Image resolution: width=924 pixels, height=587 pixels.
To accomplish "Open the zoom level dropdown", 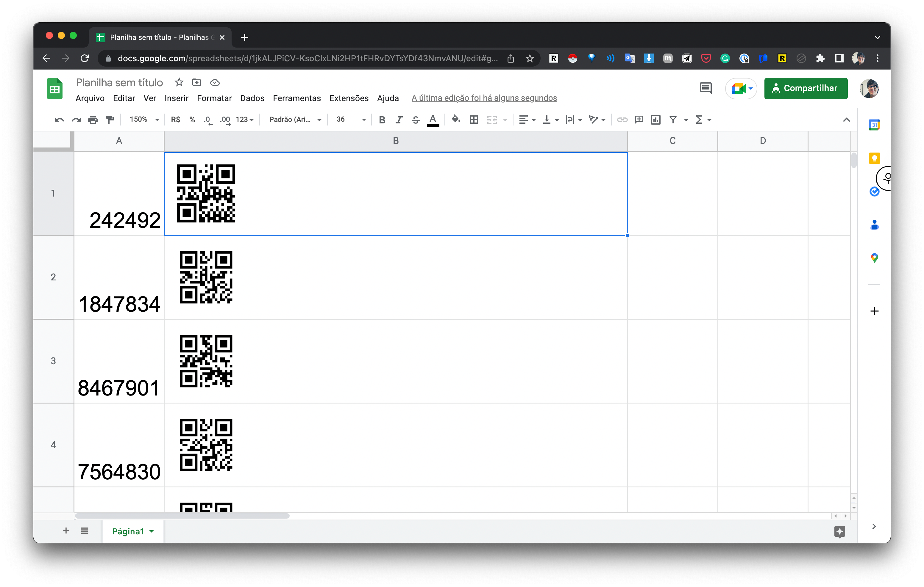I will pos(143,120).
